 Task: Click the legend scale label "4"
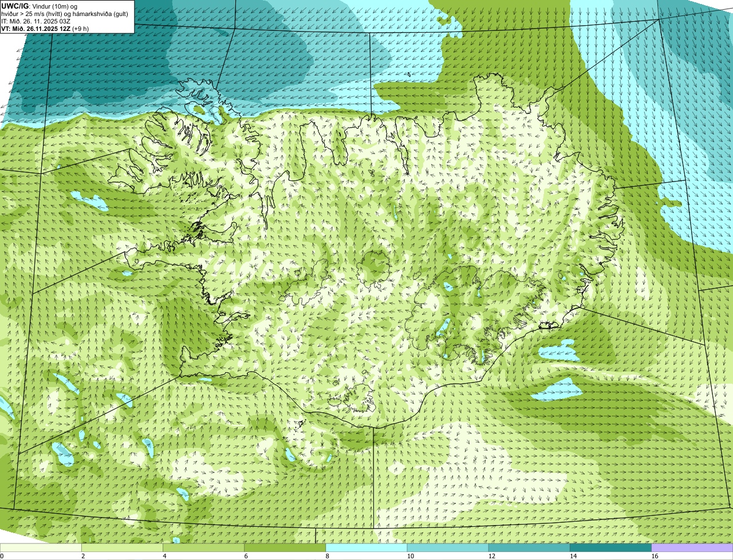click(x=164, y=556)
